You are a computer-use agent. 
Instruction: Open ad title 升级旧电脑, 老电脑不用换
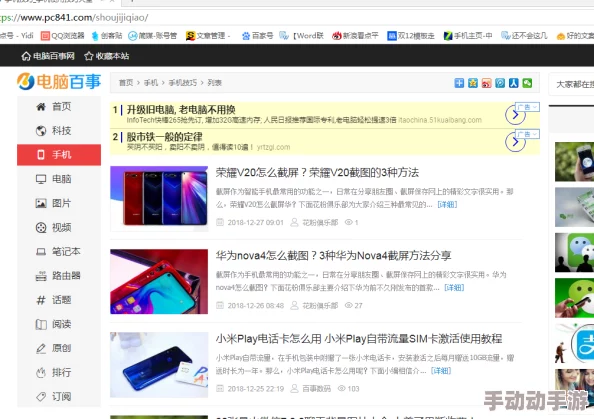(x=181, y=110)
